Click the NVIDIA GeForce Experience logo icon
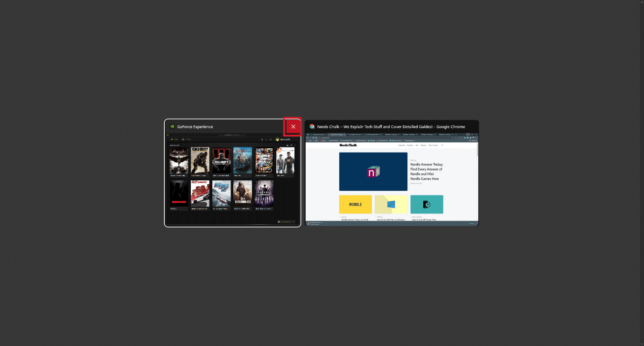The image size is (644, 346). click(172, 126)
